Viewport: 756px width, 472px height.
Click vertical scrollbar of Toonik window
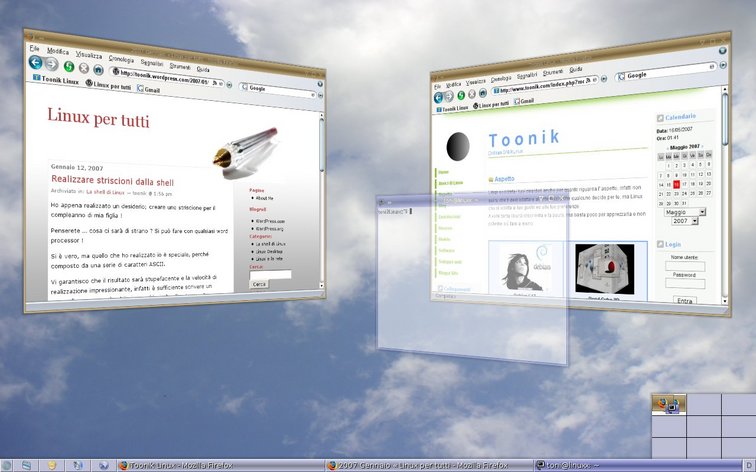coord(724,195)
